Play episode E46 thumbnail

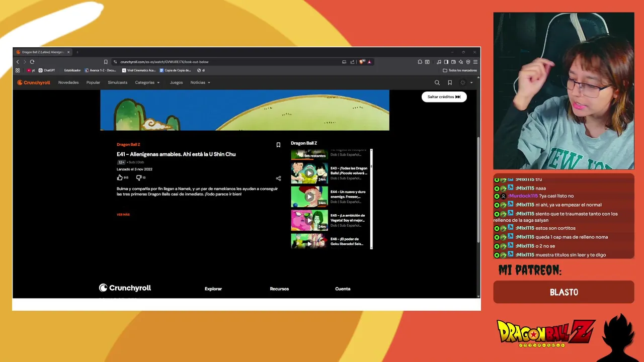pyautogui.click(x=309, y=241)
